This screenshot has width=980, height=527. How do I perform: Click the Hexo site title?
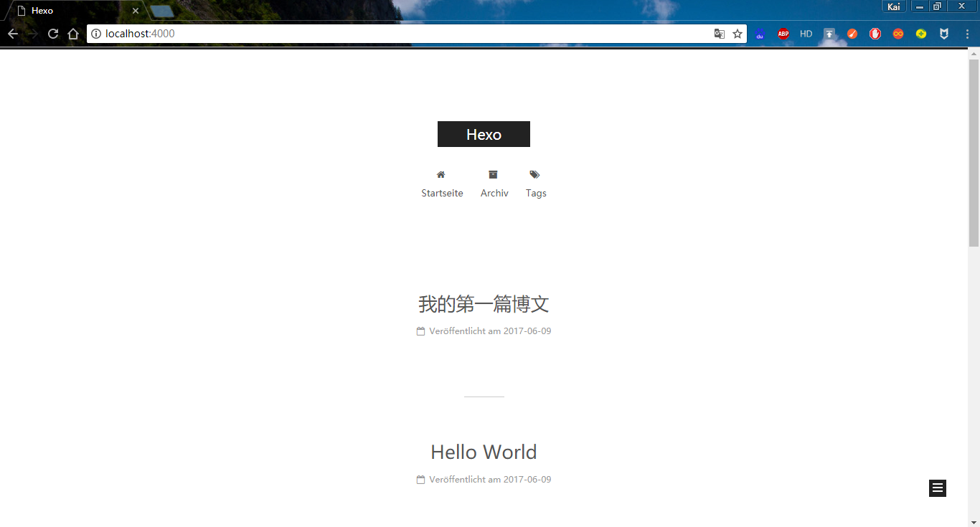coord(484,134)
